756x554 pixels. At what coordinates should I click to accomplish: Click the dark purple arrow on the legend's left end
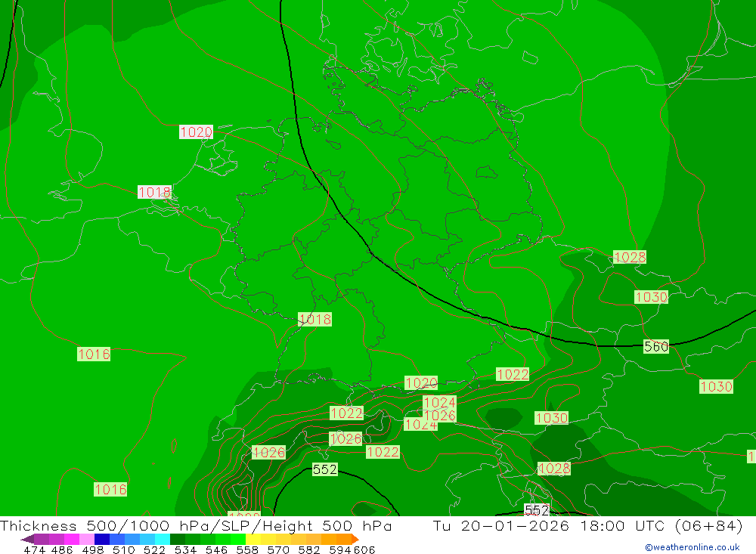coord(27,539)
